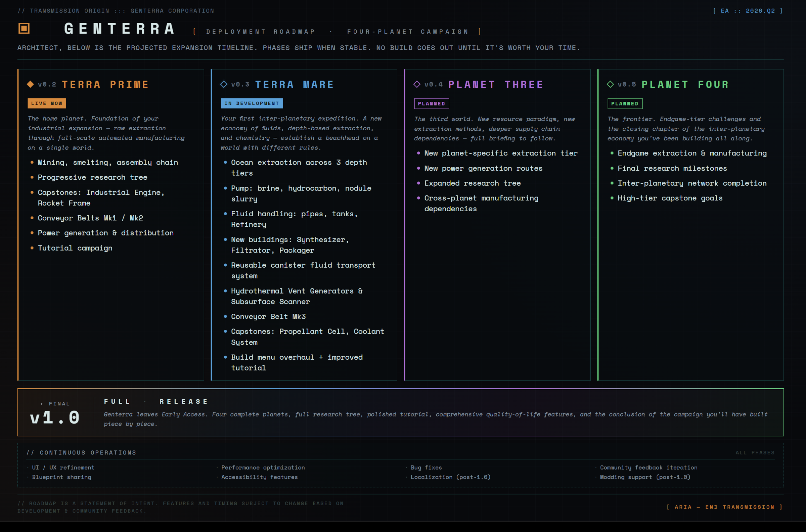Click 'Modding support (post-1.0)' entry

pyautogui.click(x=645, y=477)
